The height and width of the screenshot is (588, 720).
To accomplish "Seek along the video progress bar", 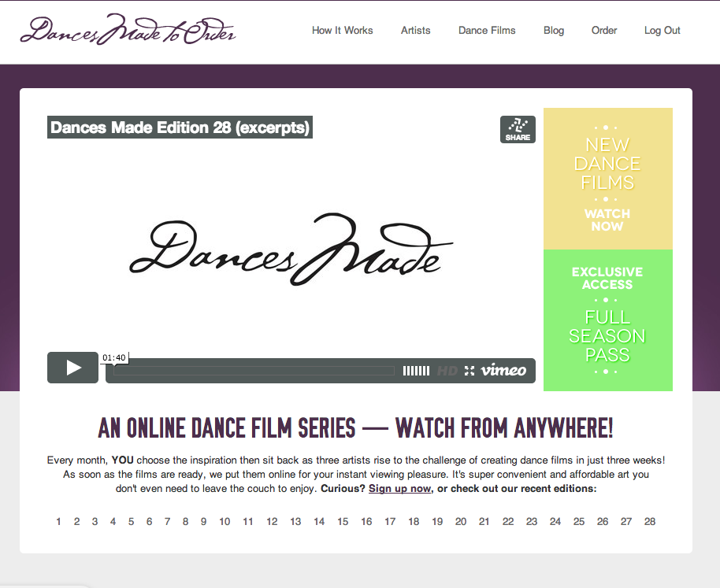I will click(254, 371).
